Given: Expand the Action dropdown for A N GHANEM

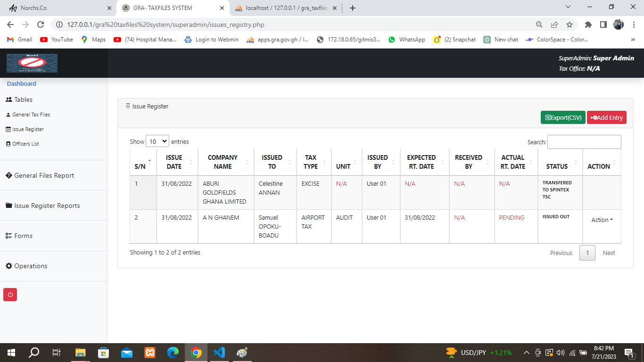Looking at the screenshot, I should pos(602,220).
